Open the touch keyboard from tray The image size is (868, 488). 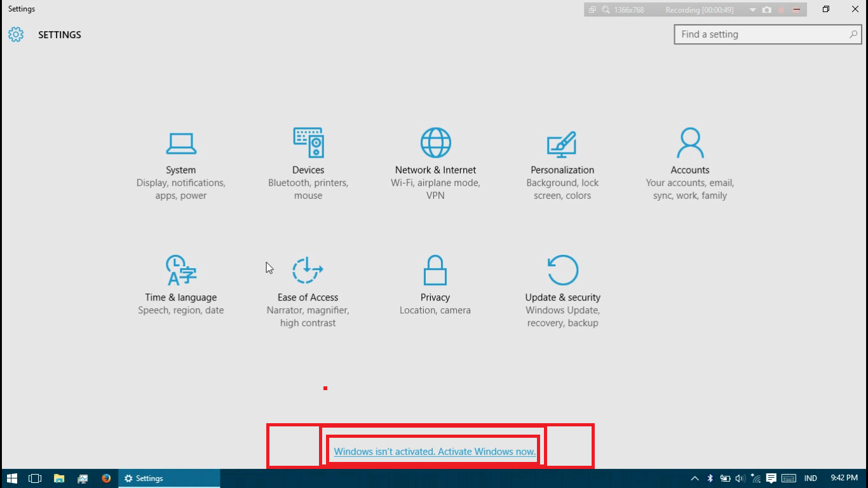[789, 478]
